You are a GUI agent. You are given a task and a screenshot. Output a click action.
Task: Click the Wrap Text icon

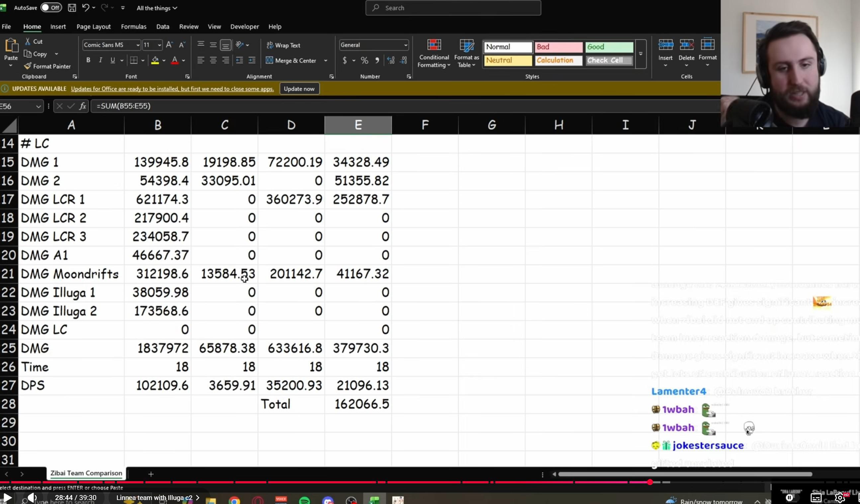tap(270, 45)
